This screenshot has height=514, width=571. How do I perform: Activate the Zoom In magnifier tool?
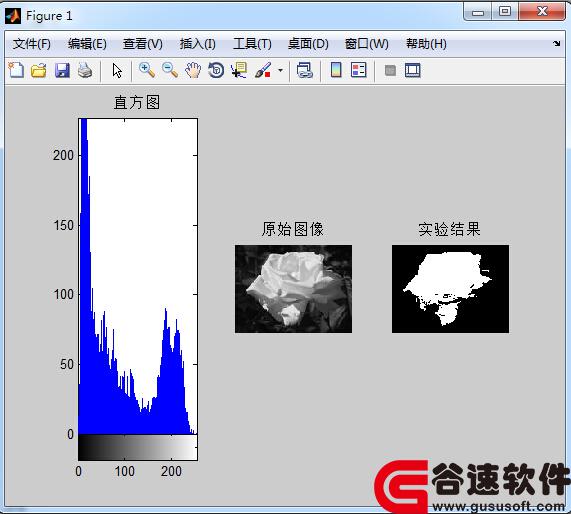[x=147, y=70]
